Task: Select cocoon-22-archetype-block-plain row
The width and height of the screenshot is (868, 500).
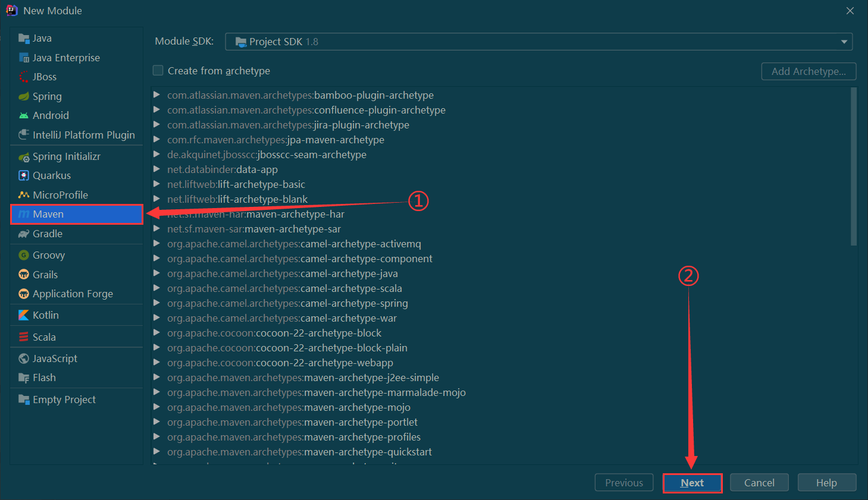Action: (x=501, y=348)
